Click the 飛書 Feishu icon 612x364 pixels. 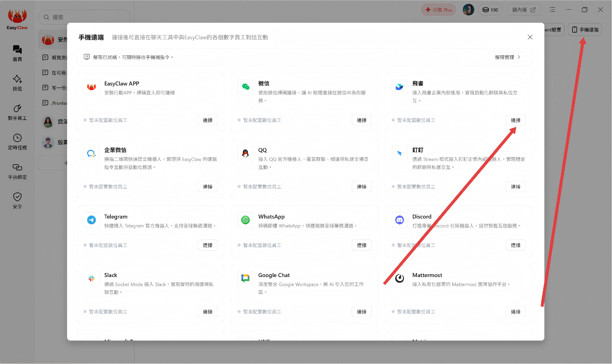click(399, 87)
